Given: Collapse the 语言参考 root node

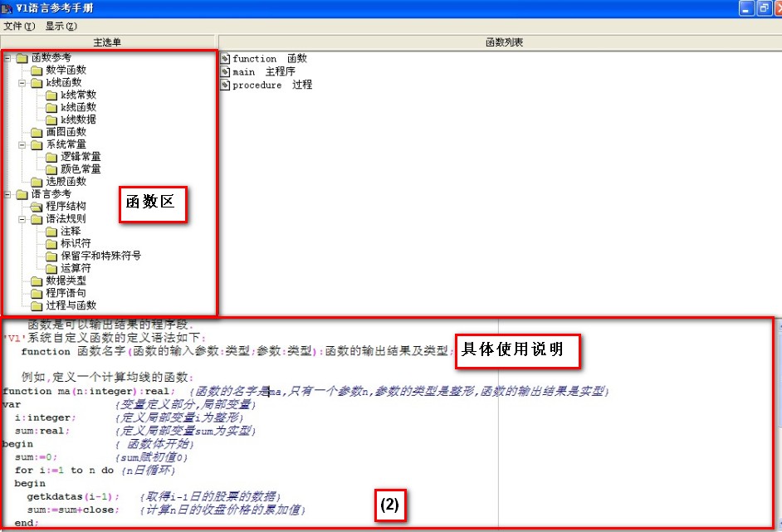Looking at the screenshot, I should pos(7,194).
